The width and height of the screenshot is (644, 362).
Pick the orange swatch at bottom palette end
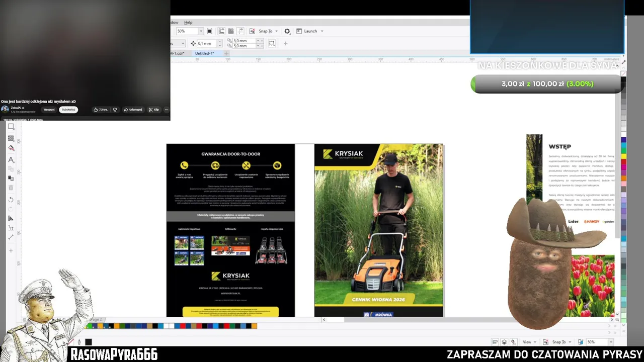pyautogui.click(x=254, y=326)
